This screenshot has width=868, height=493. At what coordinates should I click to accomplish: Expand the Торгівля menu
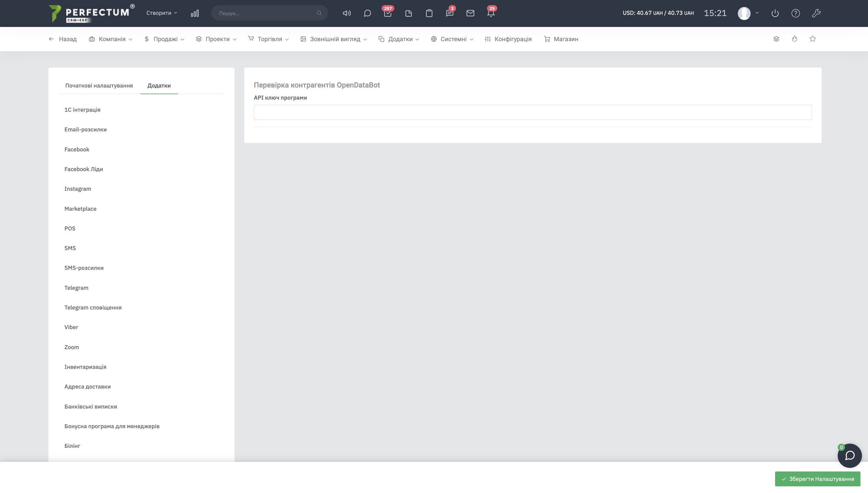coord(268,39)
